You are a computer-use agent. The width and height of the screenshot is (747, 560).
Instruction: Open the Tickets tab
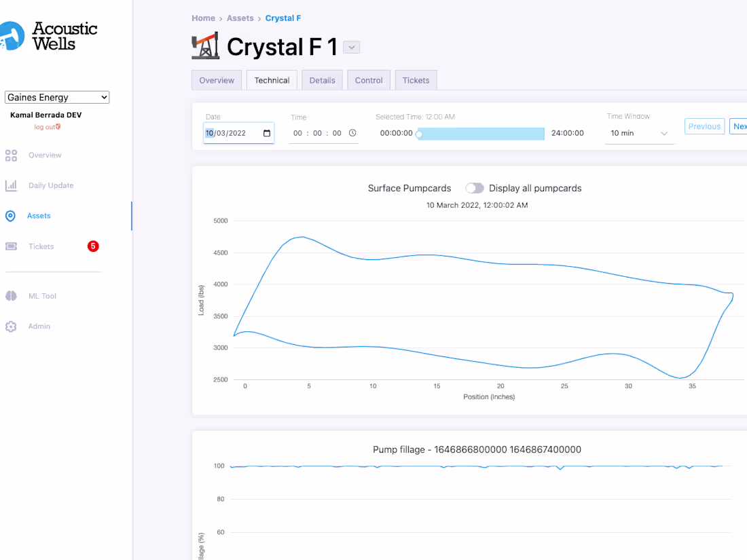click(416, 80)
